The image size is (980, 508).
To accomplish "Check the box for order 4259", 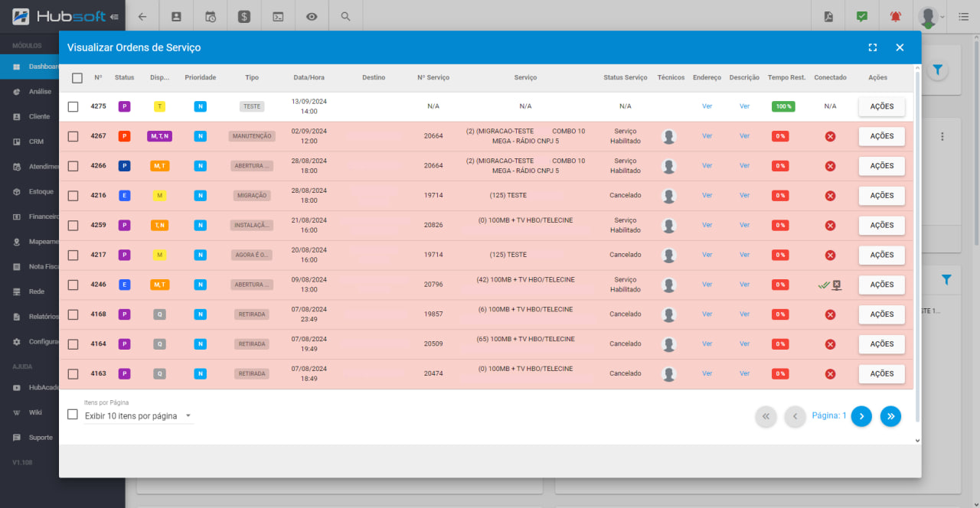I will (x=73, y=226).
